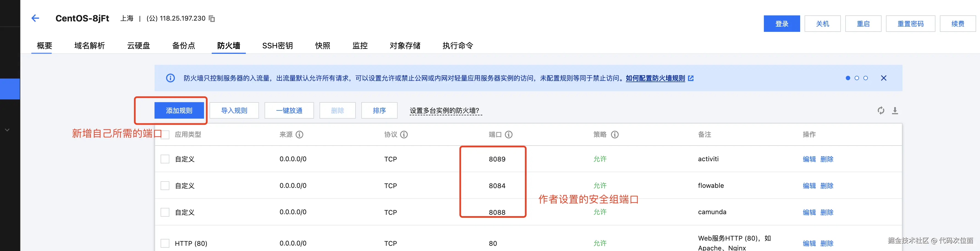Click the external link icon after 如何配置防火墙规则
980x251 pixels.
[x=691, y=78]
